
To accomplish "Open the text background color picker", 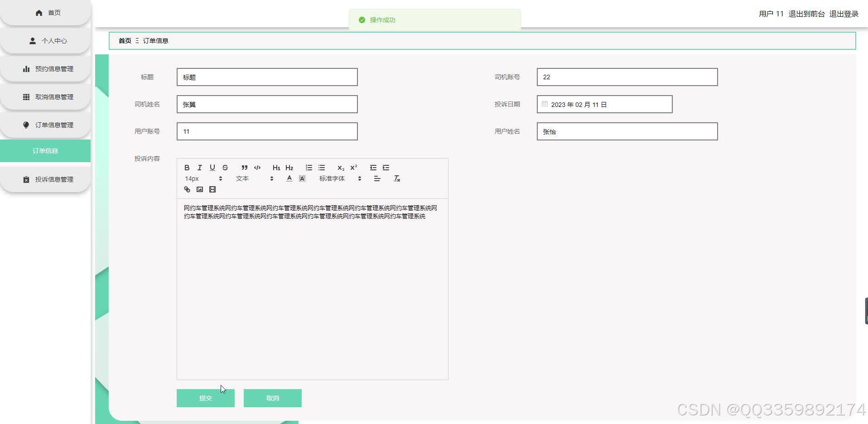I will click(x=302, y=178).
